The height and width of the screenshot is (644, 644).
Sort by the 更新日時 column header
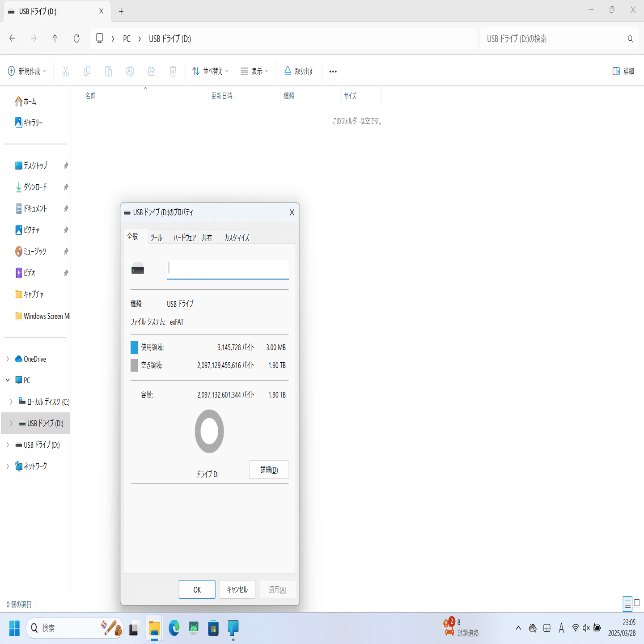click(x=245, y=96)
